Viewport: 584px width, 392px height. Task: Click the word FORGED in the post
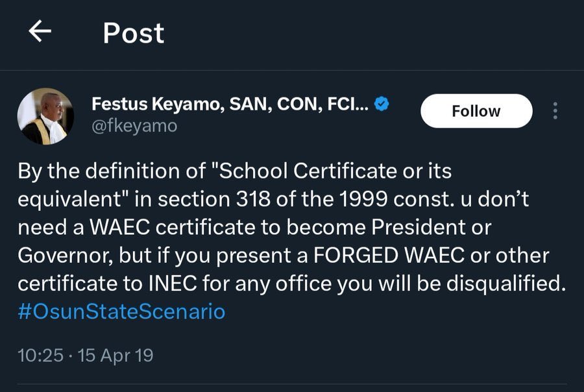pos(356,256)
